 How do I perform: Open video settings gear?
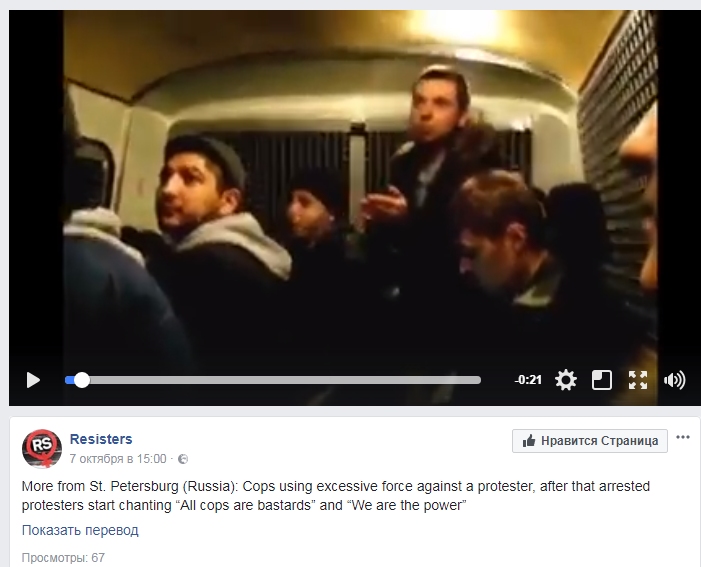566,380
